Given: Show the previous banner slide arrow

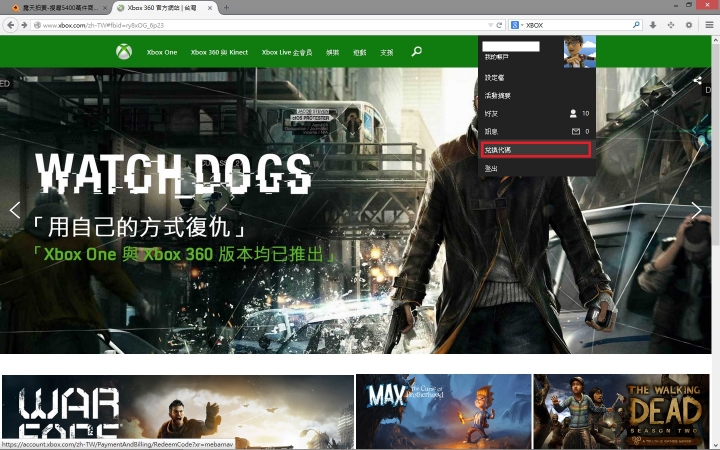Looking at the screenshot, I should (15, 210).
